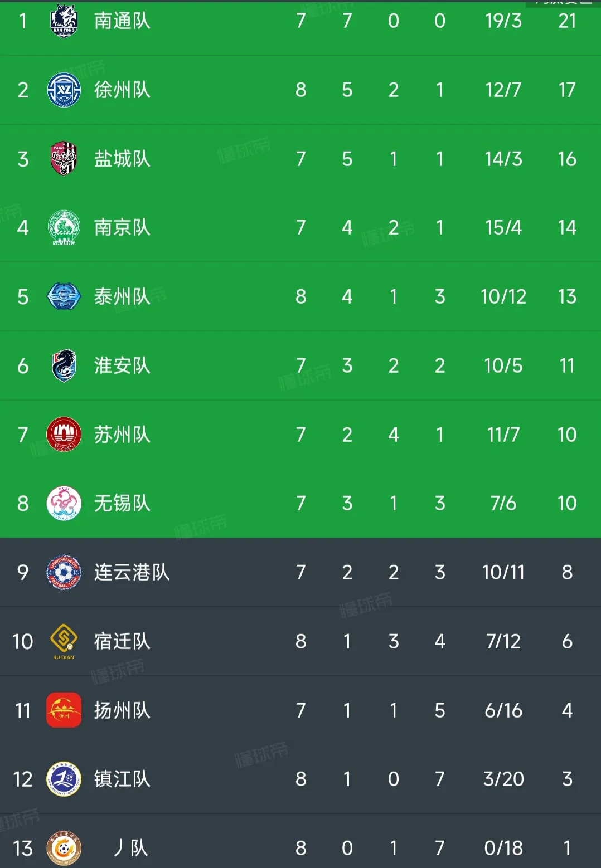Screen dimensions: 601x868
Task: Click the 连云港队 soccer ball crest
Action: [64, 572]
